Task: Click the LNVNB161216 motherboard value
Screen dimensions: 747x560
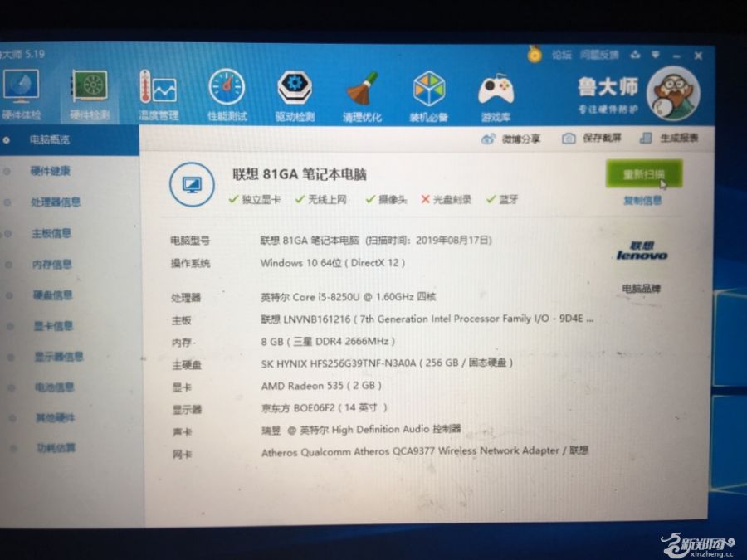Action: point(427,319)
